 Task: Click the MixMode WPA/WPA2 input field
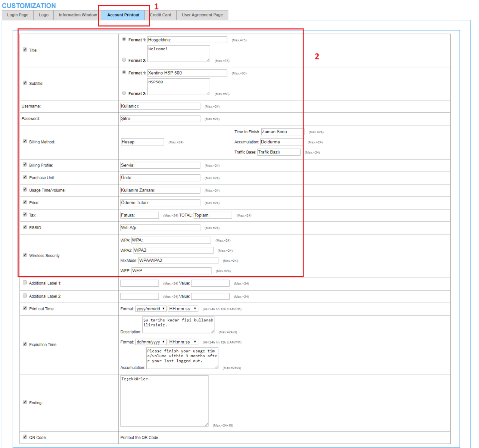(178, 261)
